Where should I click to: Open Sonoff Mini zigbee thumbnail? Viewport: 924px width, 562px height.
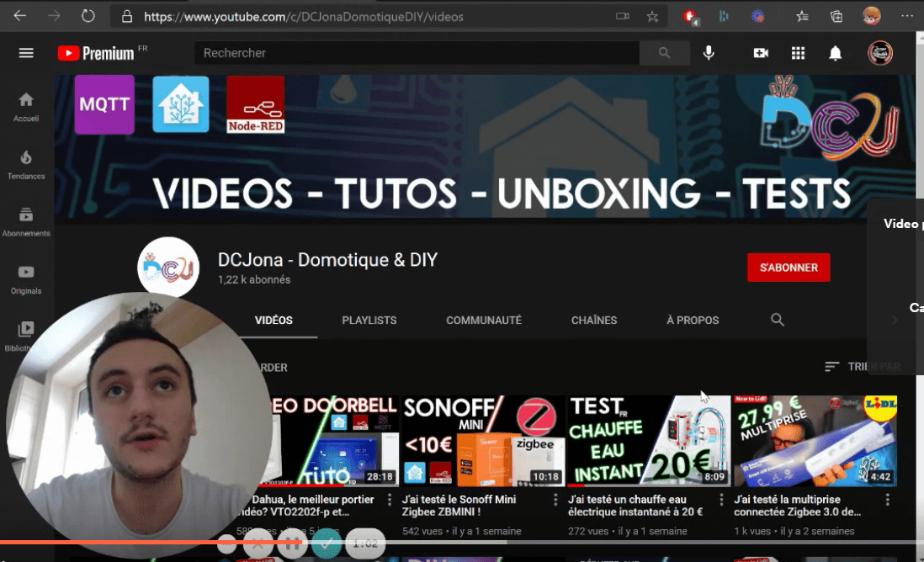point(483,441)
